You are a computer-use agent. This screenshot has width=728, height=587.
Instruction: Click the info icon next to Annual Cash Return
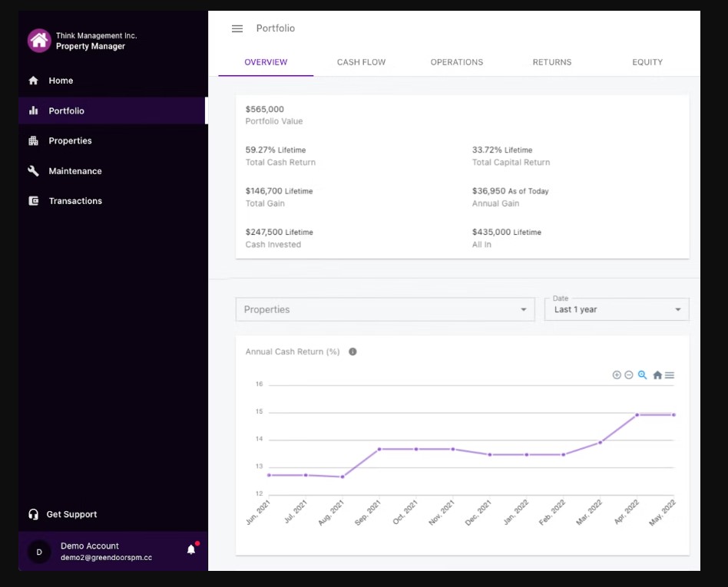(x=352, y=352)
